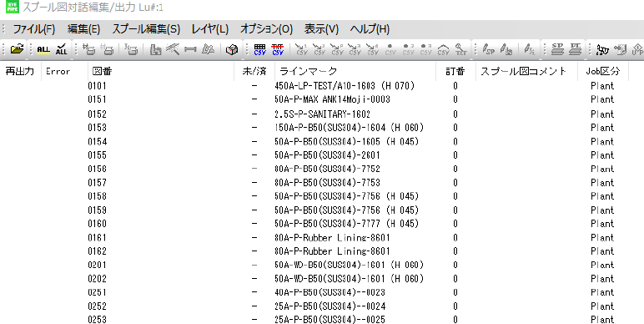Viewport: 644px width, 324px height.
Task: Select row with drawing number 0156
Action: pyautogui.click(x=98, y=169)
